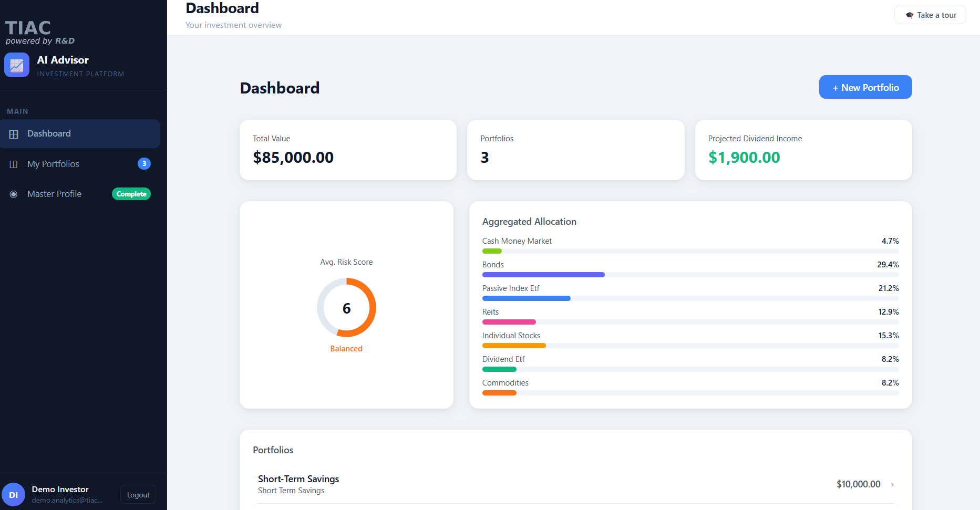Click the risk score donut gauge
This screenshot has height=510, width=980.
(346, 308)
